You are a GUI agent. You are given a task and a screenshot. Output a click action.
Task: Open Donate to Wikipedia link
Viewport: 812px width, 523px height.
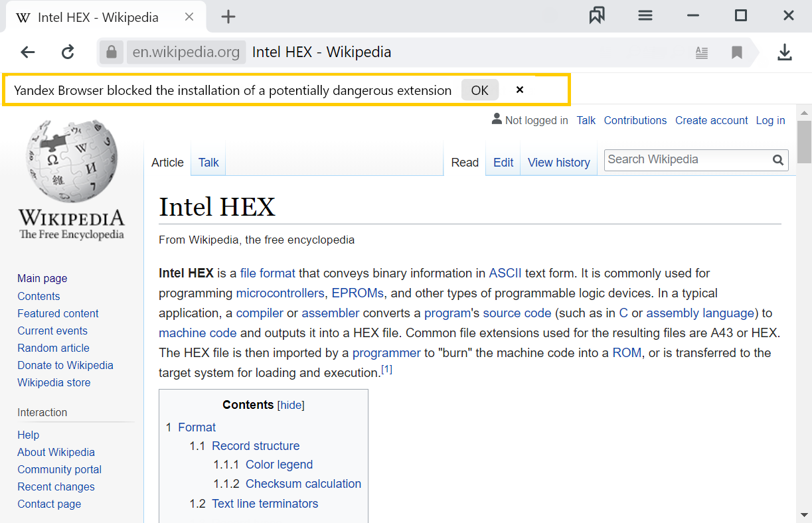pos(65,366)
